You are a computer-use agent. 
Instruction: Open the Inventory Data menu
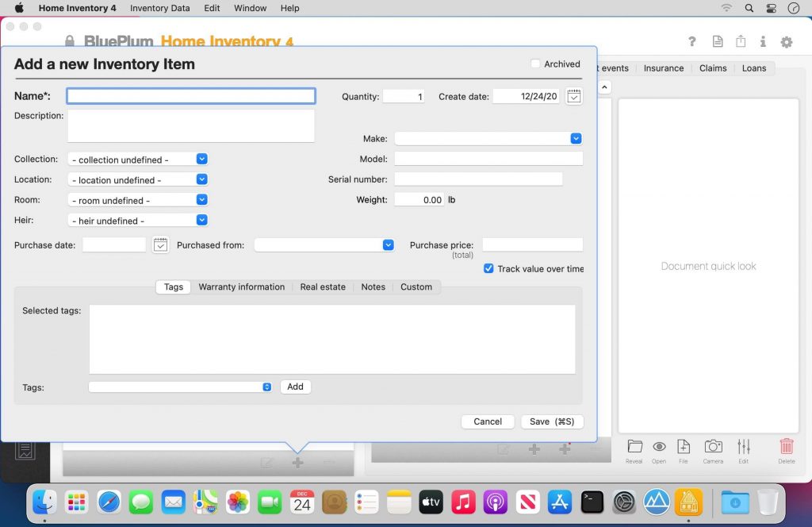tap(159, 8)
